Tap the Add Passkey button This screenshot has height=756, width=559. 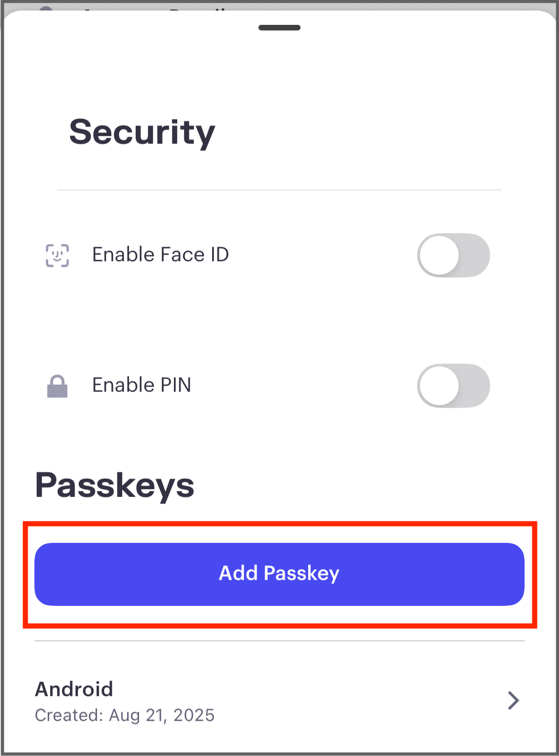pyautogui.click(x=279, y=573)
